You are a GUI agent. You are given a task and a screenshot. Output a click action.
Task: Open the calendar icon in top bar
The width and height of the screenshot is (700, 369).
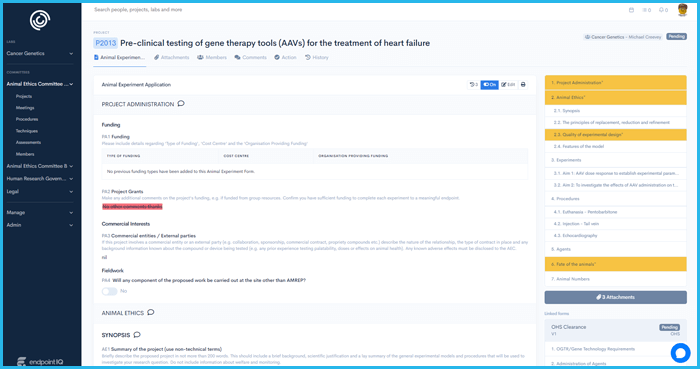click(631, 10)
